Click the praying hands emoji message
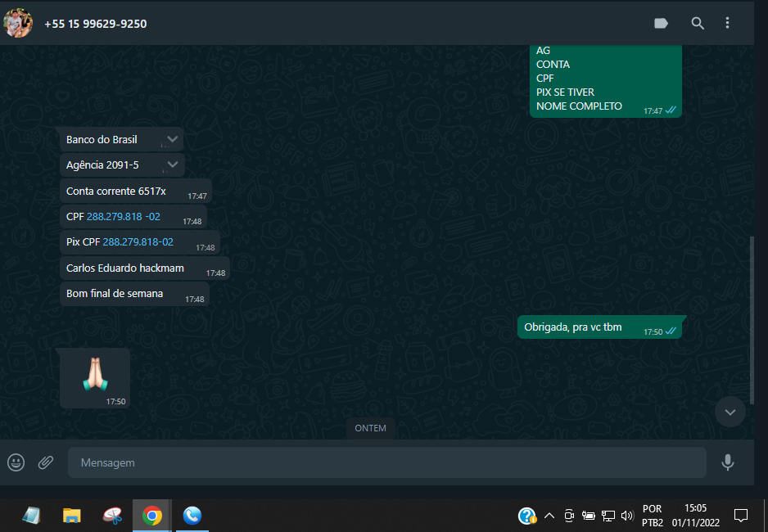This screenshot has height=532, width=768. pos(94,374)
